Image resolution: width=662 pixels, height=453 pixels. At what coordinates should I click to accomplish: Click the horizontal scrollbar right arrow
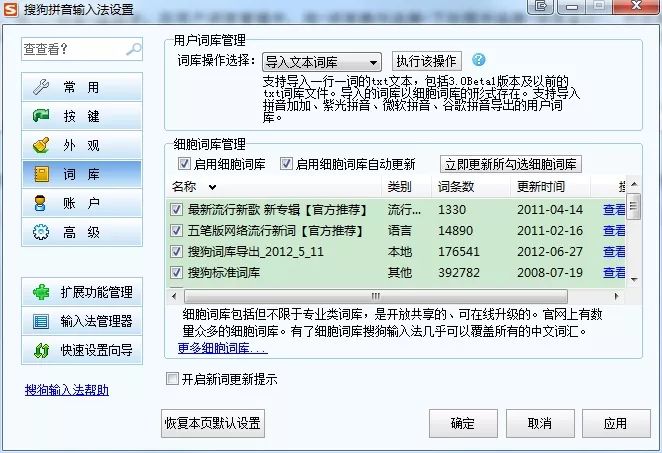tap(616, 296)
